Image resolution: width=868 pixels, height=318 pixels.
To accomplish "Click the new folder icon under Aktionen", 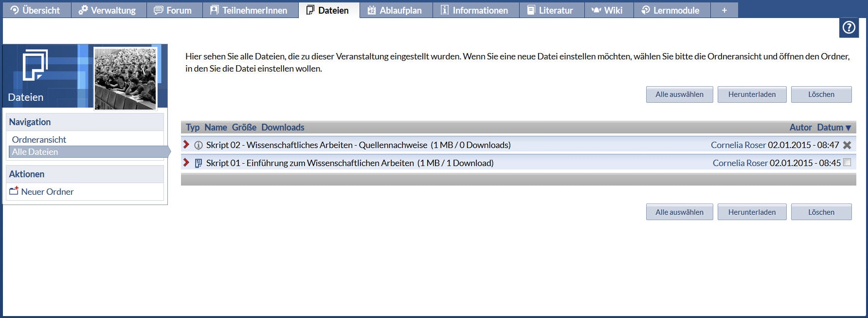I will (14, 191).
